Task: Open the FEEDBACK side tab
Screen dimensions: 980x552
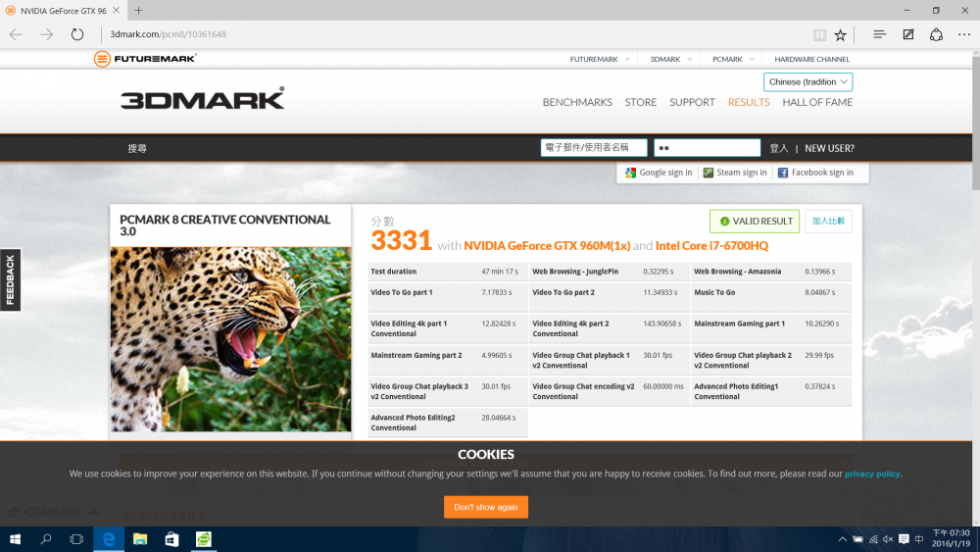Action: tap(10, 280)
